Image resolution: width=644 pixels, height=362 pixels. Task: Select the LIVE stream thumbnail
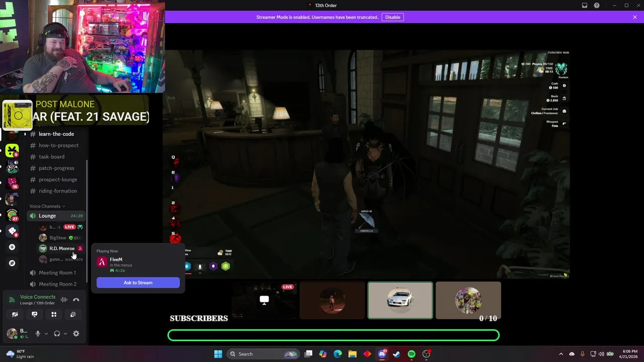pyautogui.click(x=264, y=301)
